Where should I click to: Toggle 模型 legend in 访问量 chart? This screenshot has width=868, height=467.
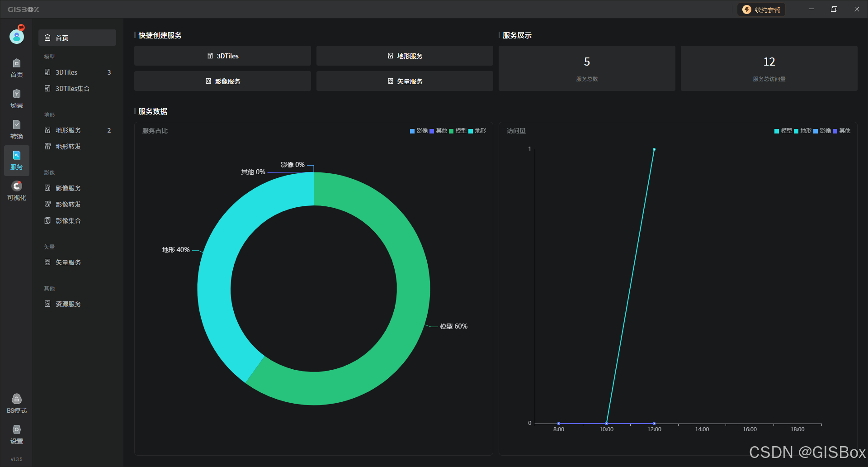pos(783,131)
